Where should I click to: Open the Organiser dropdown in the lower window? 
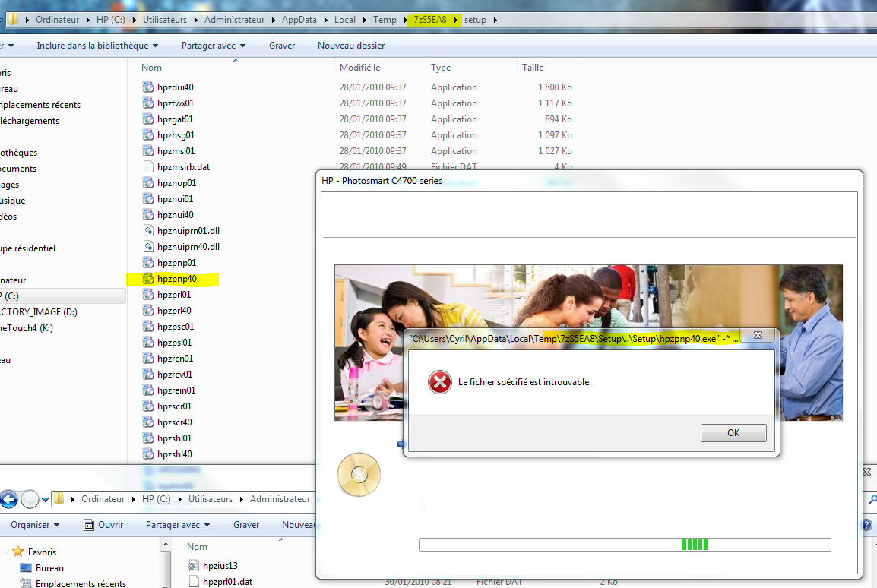[x=35, y=525]
